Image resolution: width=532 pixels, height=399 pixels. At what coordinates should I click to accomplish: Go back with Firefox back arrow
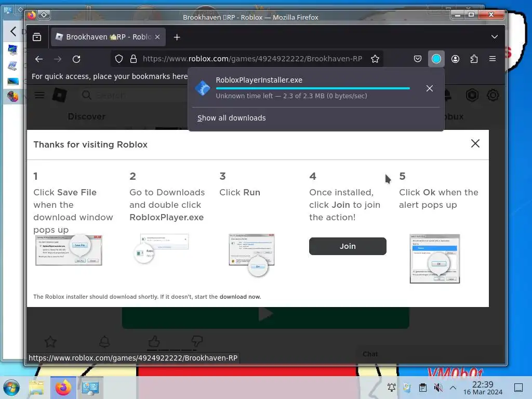tap(38, 59)
